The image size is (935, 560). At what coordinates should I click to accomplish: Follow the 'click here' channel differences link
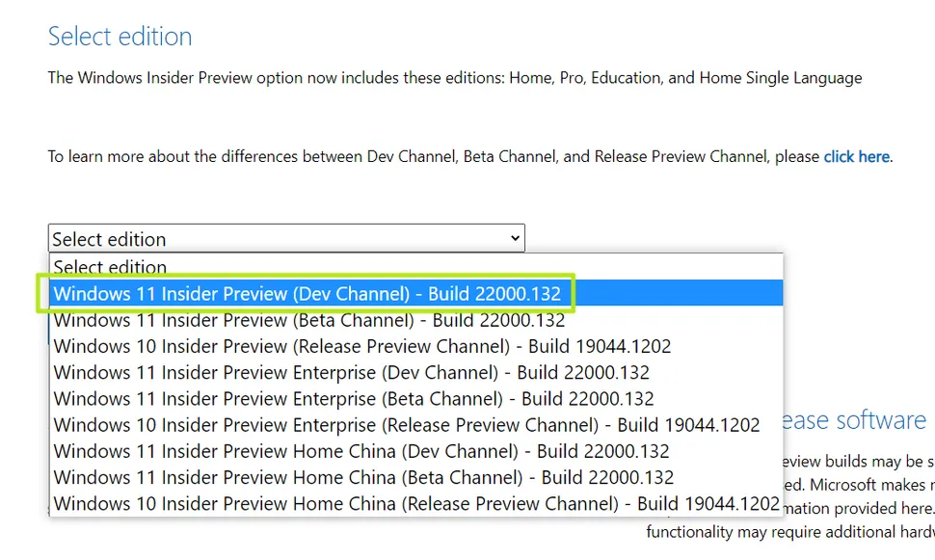(x=856, y=157)
